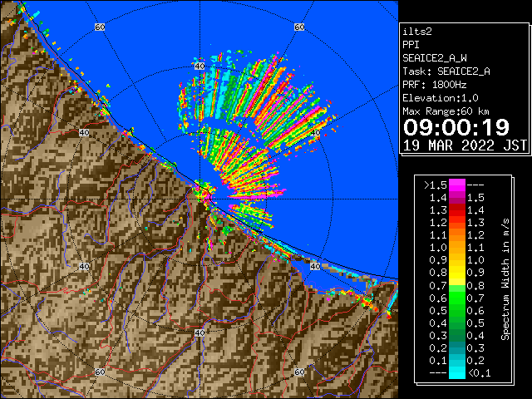Select the orange 1.1–1.2 legend band
This screenshot has width=532, height=399.
click(457, 235)
